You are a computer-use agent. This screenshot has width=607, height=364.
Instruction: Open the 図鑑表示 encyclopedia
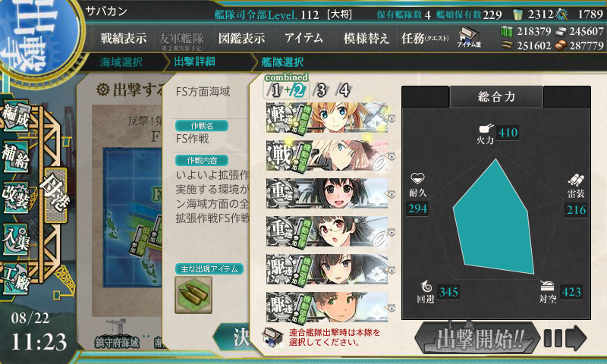click(241, 38)
